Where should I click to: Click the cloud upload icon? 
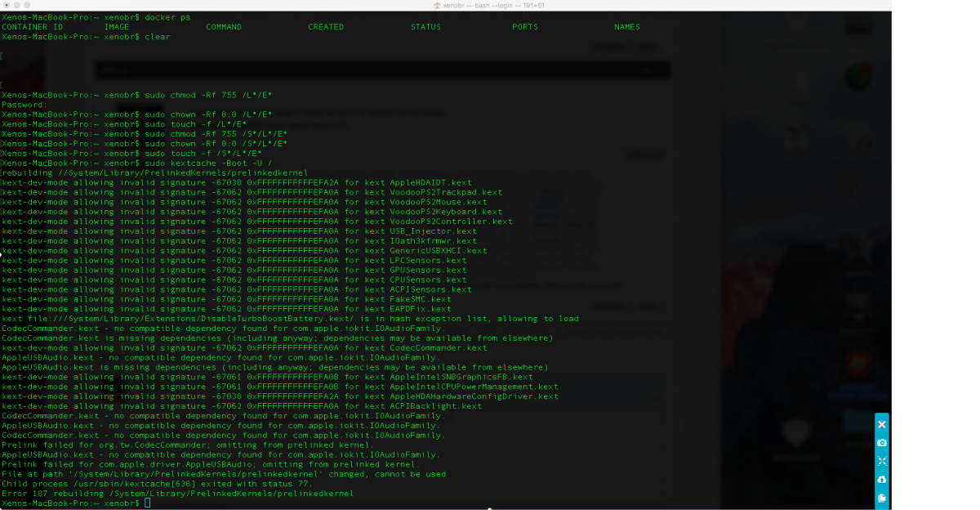coord(881,480)
